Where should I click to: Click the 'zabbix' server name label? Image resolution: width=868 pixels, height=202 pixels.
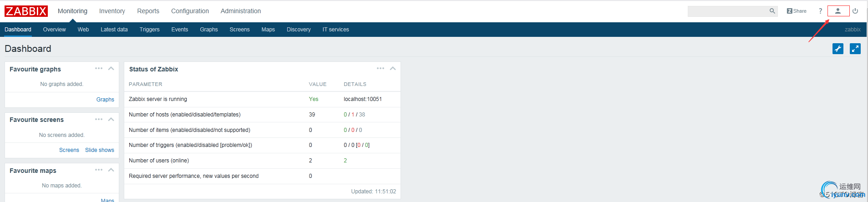coord(853,30)
